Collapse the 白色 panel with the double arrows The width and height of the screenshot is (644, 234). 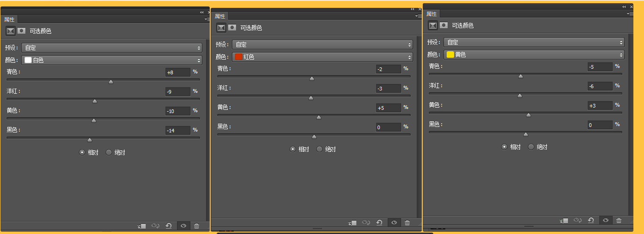pos(202,12)
